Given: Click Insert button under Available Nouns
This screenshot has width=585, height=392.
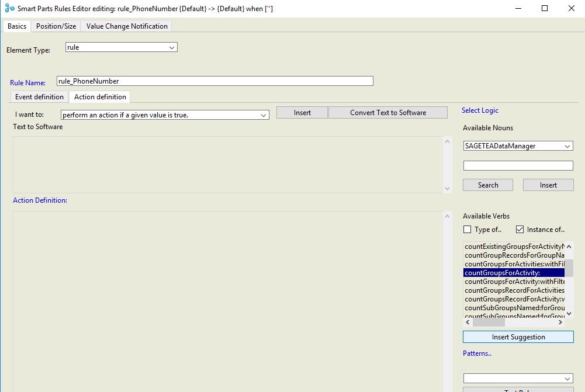Looking at the screenshot, I should tap(548, 185).
